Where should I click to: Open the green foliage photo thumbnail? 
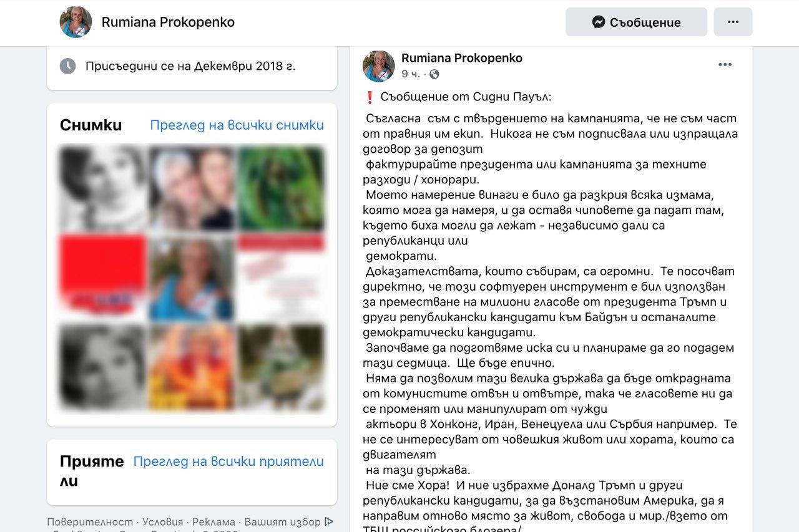tap(281, 189)
